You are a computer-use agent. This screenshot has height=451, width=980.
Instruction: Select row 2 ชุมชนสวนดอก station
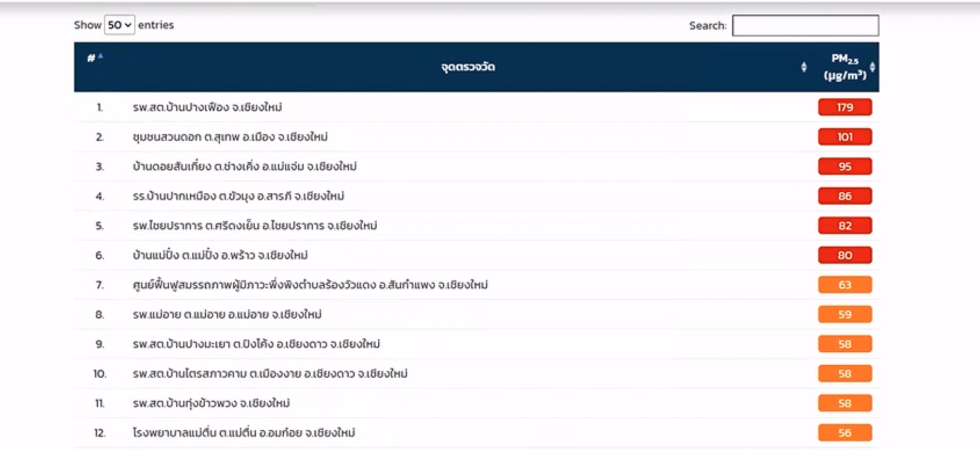pyautogui.click(x=230, y=137)
